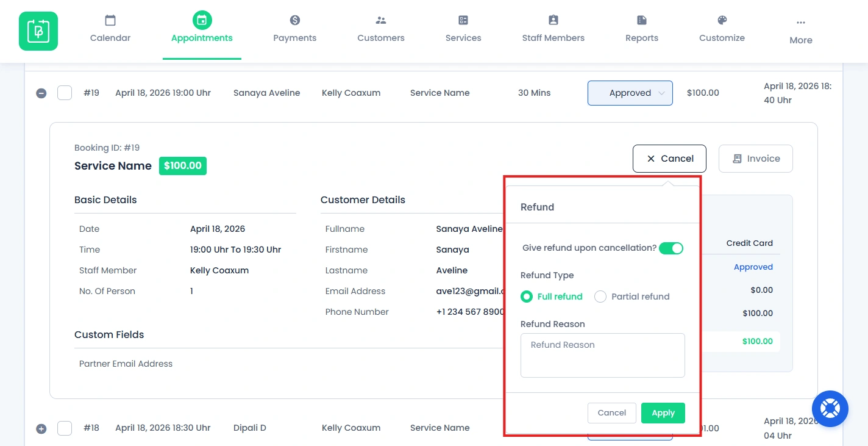Click the Cancel appointment button with X
The image size is (868, 446).
click(x=669, y=159)
